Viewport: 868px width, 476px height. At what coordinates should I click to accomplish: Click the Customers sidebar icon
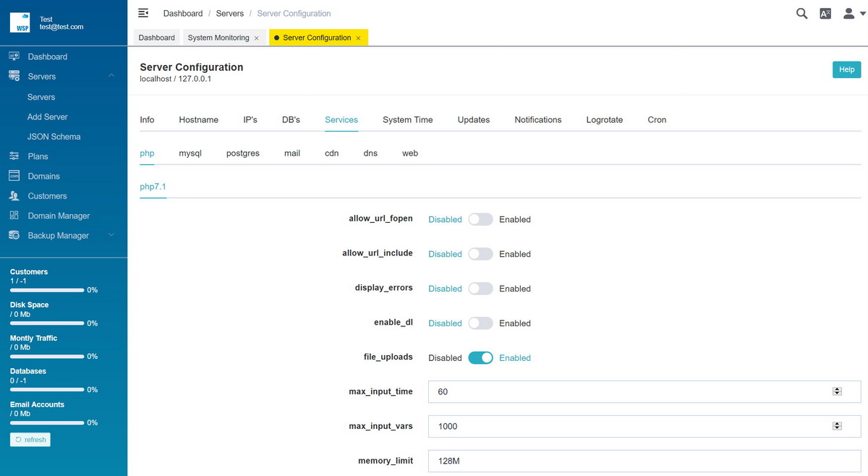click(14, 196)
